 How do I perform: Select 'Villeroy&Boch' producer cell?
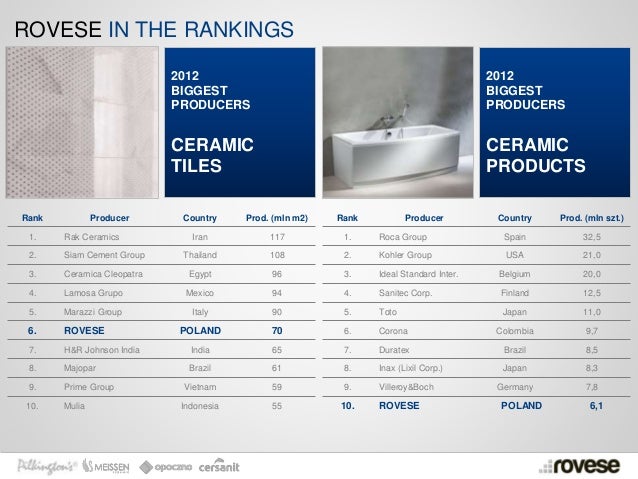coord(406,387)
